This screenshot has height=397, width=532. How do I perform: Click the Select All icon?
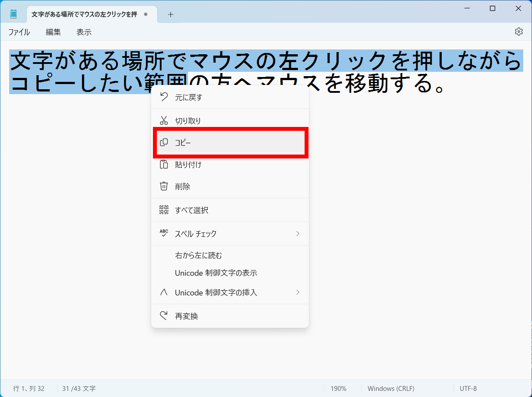pos(163,210)
